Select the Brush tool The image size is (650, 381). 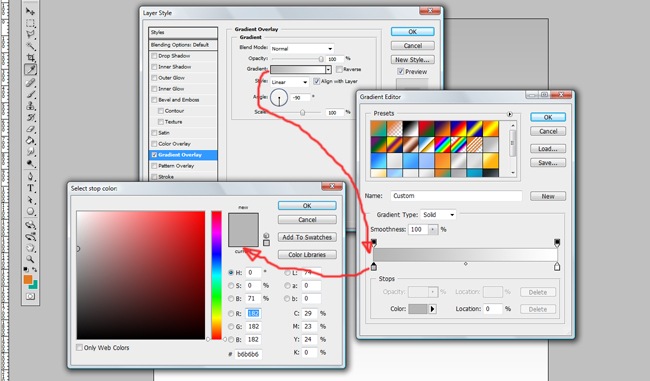coord(30,95)
